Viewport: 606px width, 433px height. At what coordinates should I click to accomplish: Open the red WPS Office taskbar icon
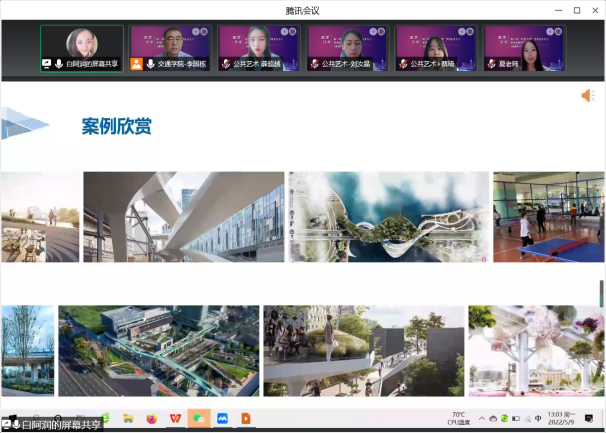[x=176, y=418]
